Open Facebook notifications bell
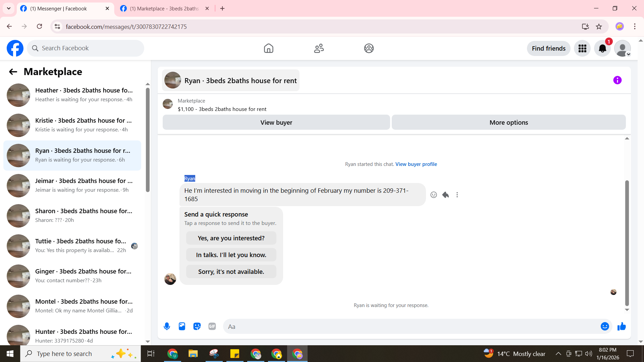 (x=602, y=49)
